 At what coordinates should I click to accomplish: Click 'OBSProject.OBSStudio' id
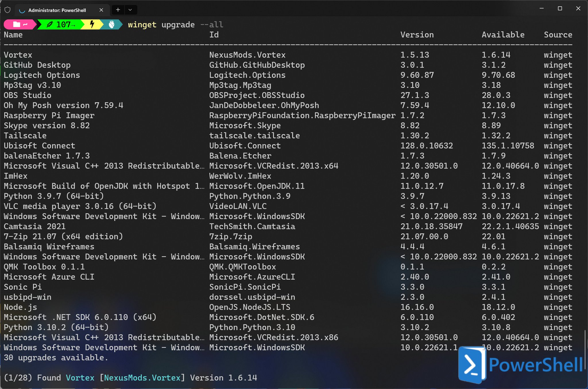coord(257,95)
